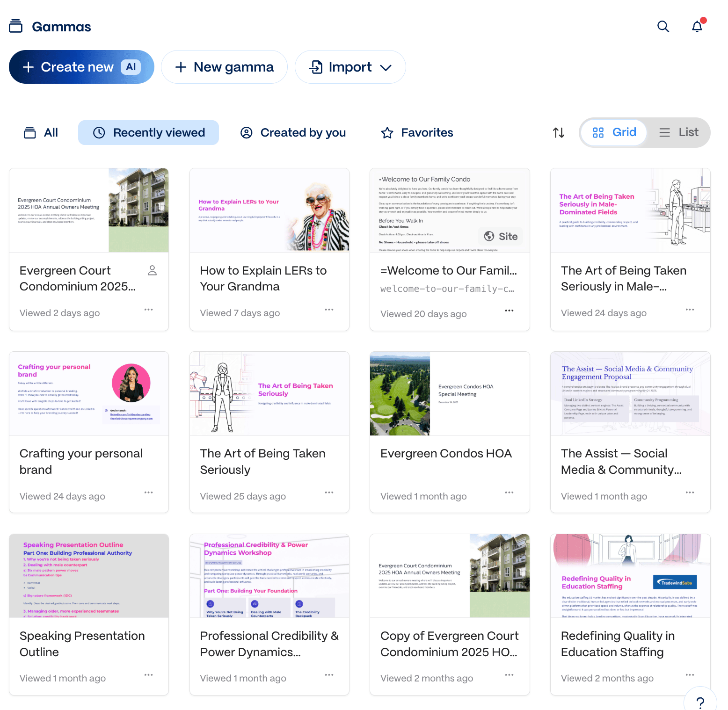Open How to Explain LERs to Your Grandma title
Viewport: 728px width, 710px height.
[263, 278]
